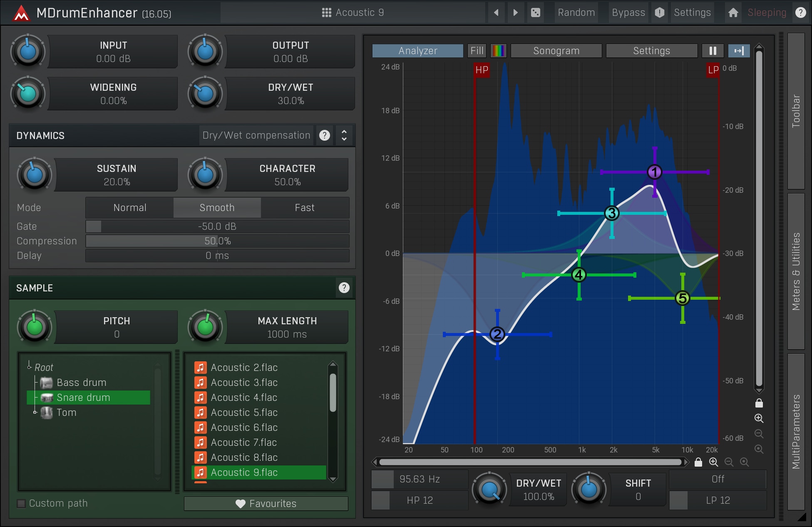Click the Dynamics up/down stepper arrows
The width and height of the screenshot is (812, 527).
pyautogui.click(x=344, y=135)
